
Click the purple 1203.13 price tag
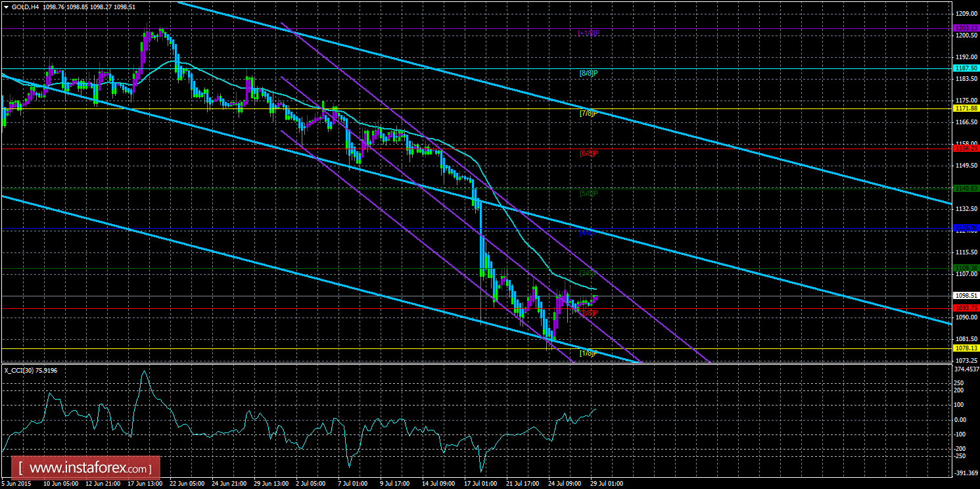pos(966,28)
